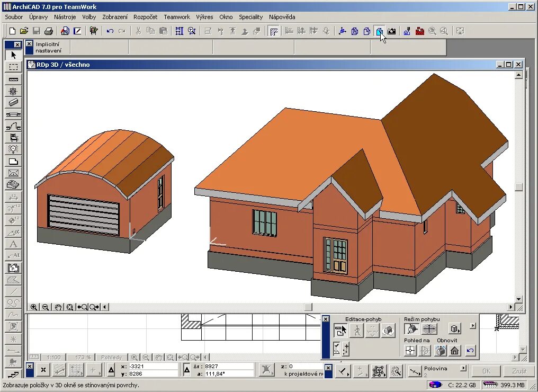Click the New document icon in toolbar
The width and height of the screenshot is (538, 392).
pyautogui.click(x=12, y=31)
